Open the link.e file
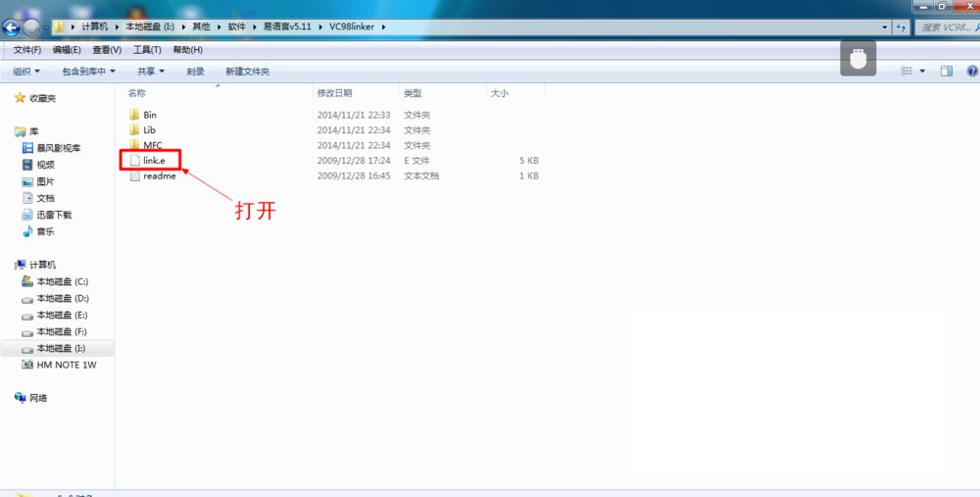 [160, 160]
